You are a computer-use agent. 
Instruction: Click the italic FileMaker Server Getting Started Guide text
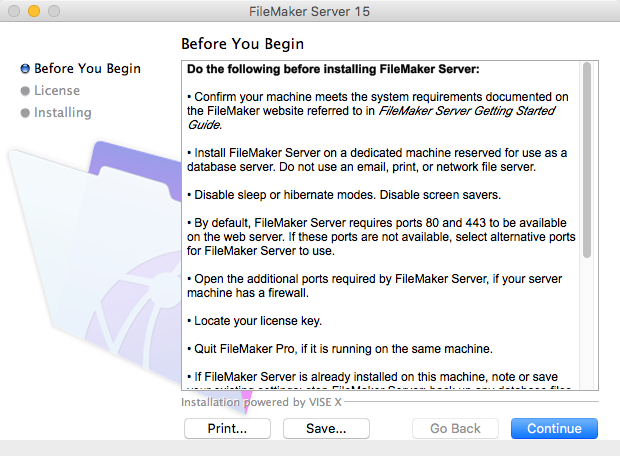pyautogui.click(x=372, y=118)
